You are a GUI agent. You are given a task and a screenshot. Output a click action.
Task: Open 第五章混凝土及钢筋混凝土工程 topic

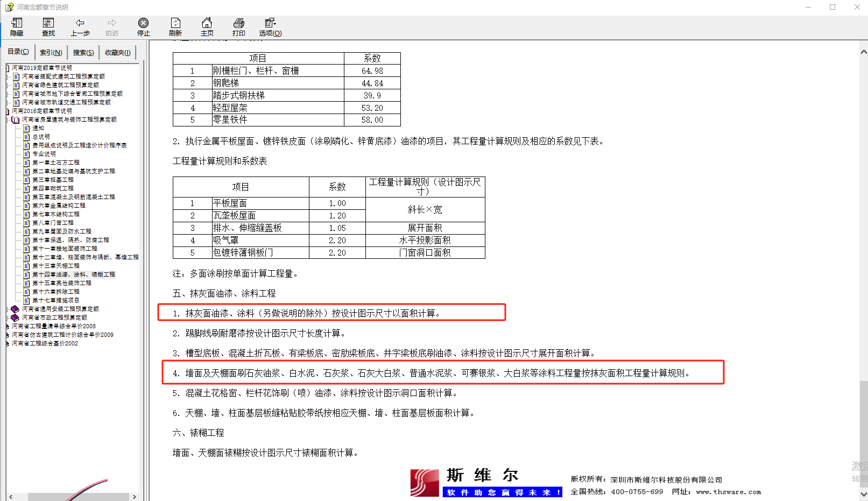[74, 197]
